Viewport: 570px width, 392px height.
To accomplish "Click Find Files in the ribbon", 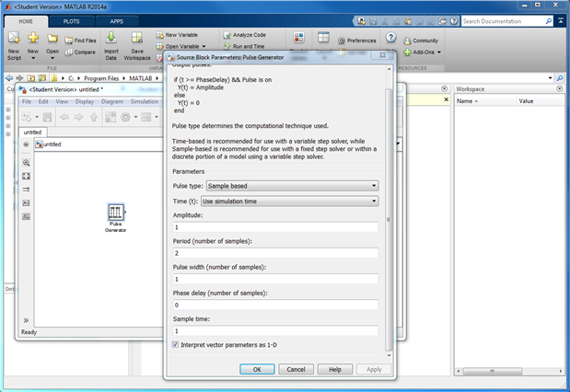I will (x=80, y=40).
